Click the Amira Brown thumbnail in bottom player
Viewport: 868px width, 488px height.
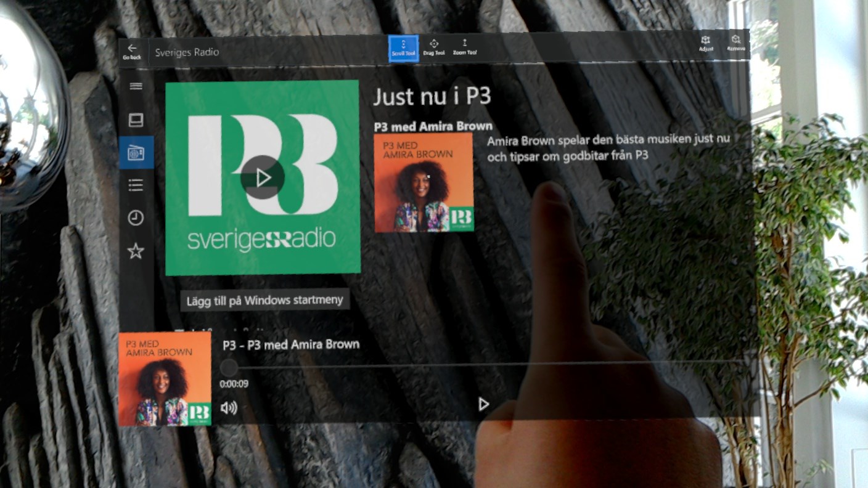(x=165, y=379)
